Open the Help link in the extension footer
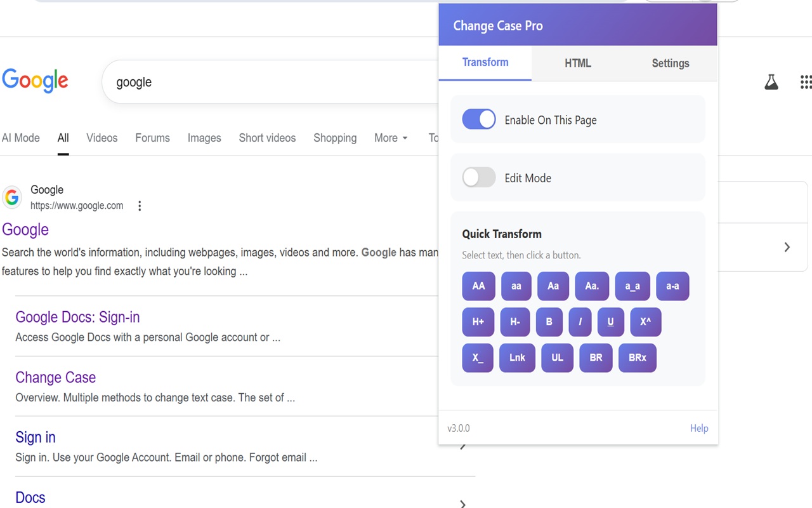 click(699, 428)
